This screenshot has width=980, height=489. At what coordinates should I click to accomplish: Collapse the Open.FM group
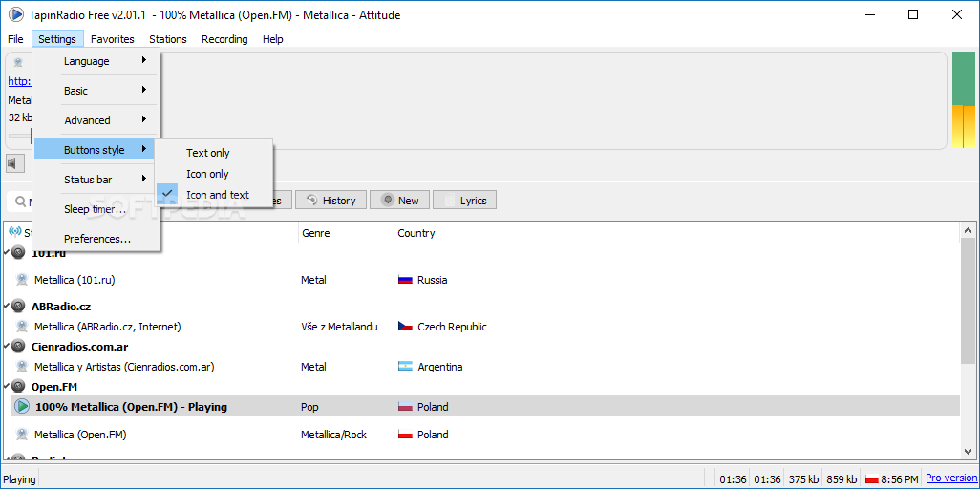(x=6, y=387)
